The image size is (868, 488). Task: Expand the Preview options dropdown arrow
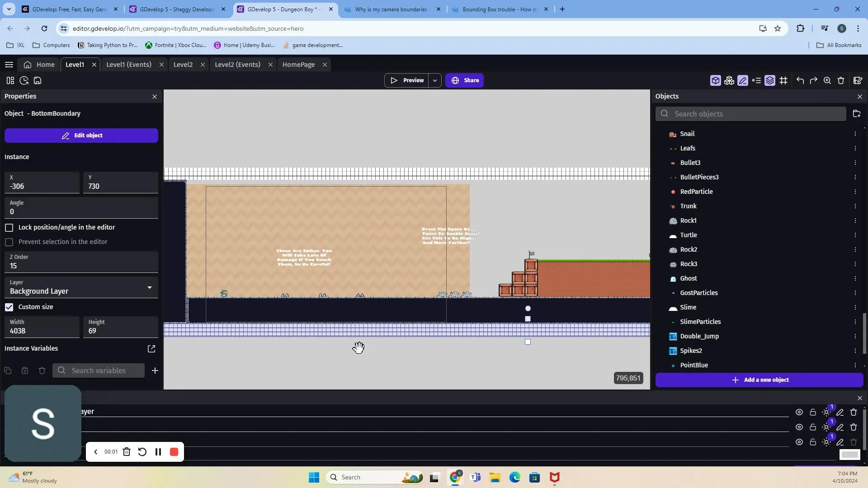pyautogui.click(x=434, y=80)
